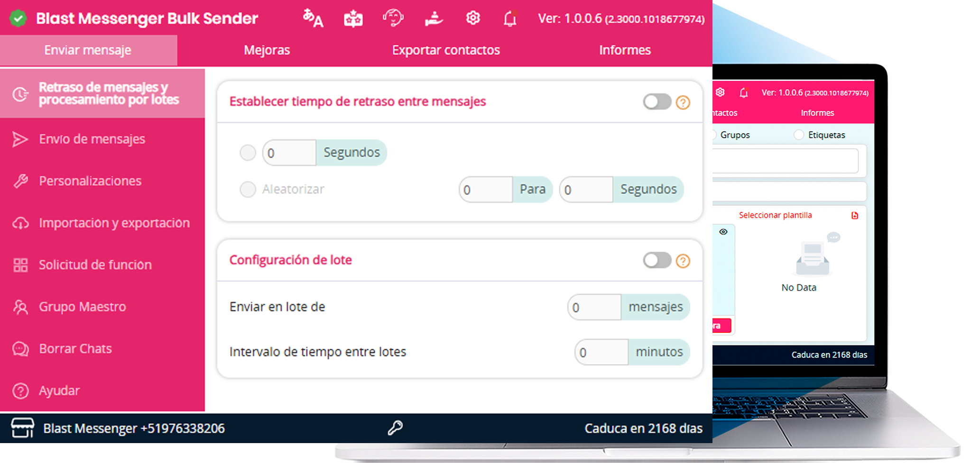Screen dimensions: 980x463
Task: Click help icon beside Configuración de lote
Action: [x=683, y=261]
